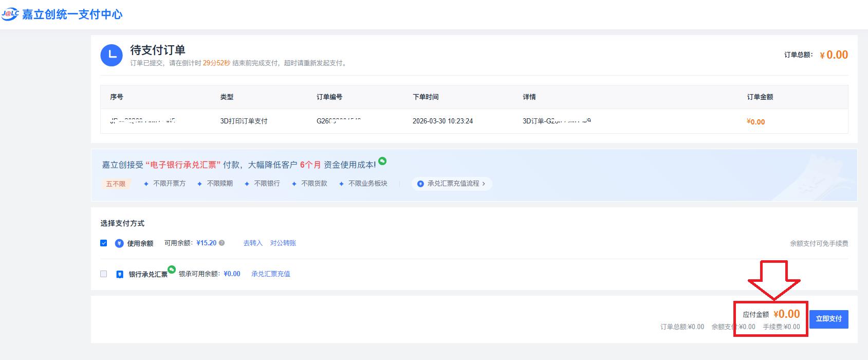Open the 承兑汇票充值 recharge link
Image resolution: width=868 pixels, height=360 pixels.
click(x=271, y=274)
